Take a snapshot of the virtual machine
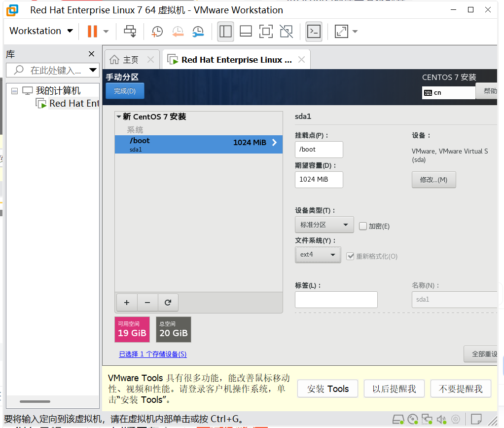The image size is (504, 428). point(158,31)
